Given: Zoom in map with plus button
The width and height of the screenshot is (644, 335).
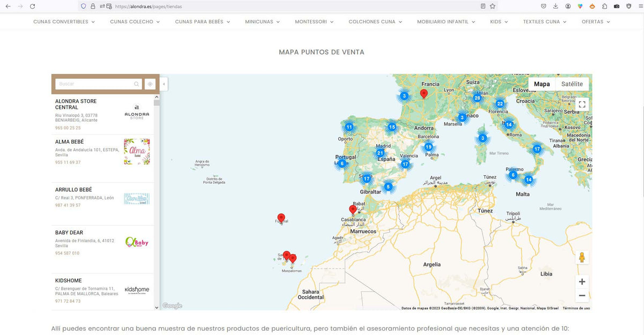Looking at the screenshot, I should click(582, 282).
